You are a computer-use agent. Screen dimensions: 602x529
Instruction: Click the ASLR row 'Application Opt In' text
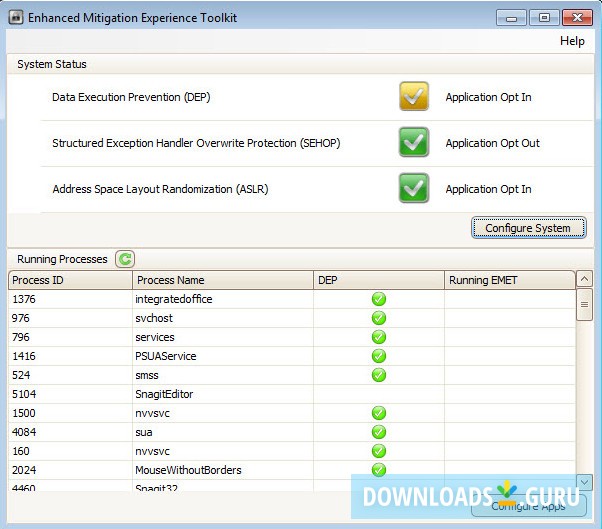pos(488,189)
